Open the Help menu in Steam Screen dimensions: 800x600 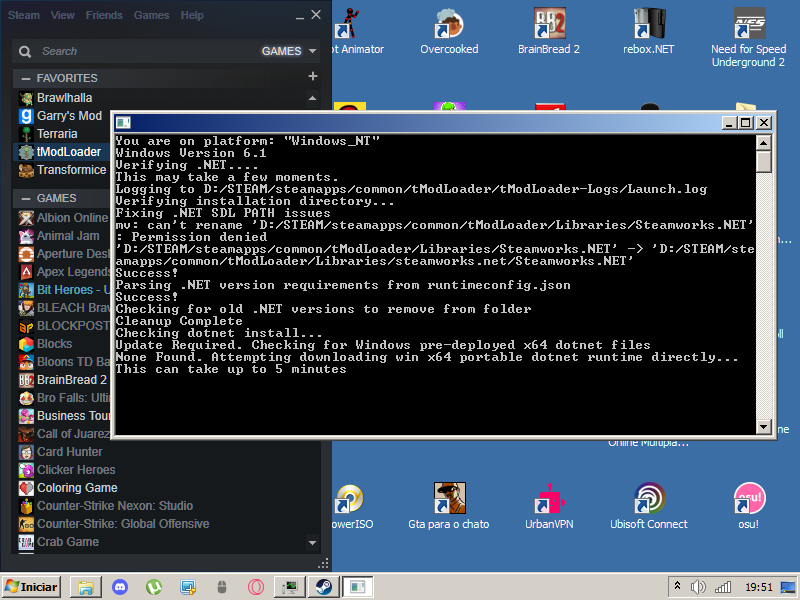coord(192,15)
